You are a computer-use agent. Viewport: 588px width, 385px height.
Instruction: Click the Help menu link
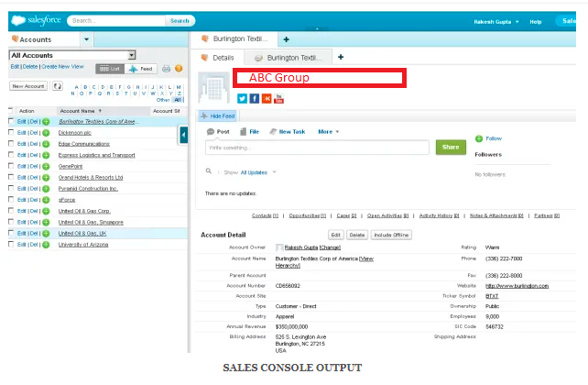[x=536, y=22]
